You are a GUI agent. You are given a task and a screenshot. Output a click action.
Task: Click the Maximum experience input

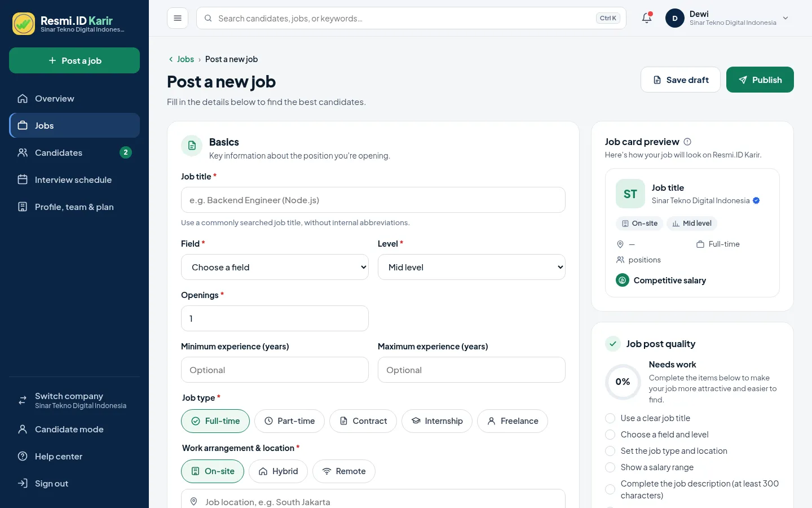[x=471, y=370]
